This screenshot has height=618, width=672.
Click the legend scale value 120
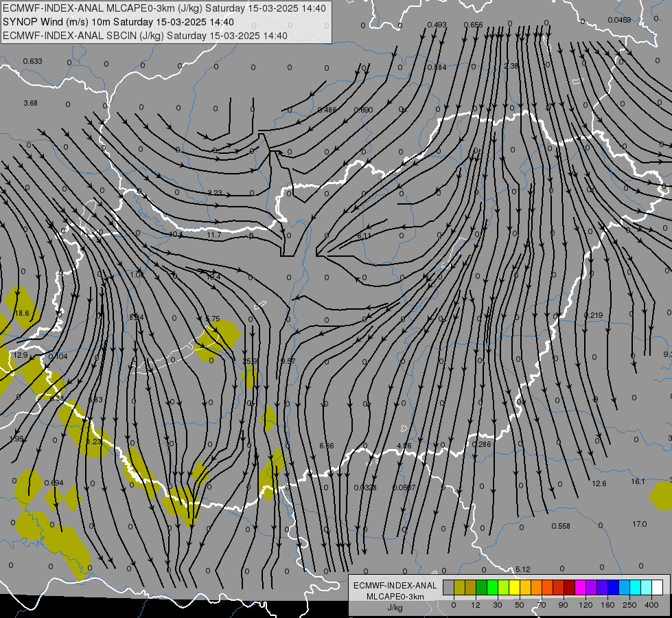[x=586, y=605]
